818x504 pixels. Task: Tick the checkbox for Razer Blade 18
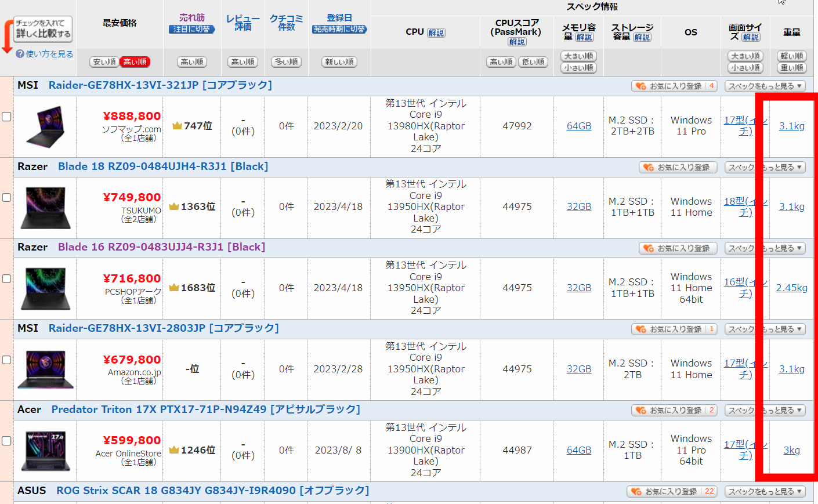click(7, 198)
